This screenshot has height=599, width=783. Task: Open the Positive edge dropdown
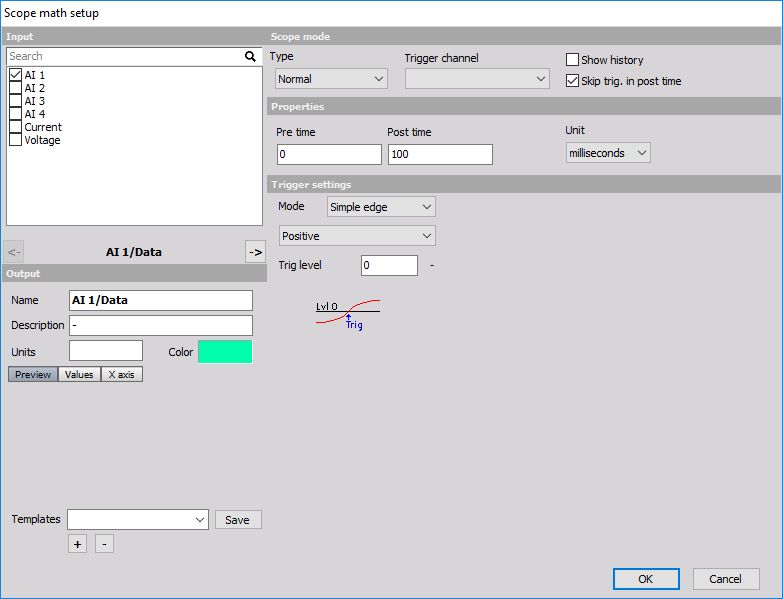click(x=357, y=236)
